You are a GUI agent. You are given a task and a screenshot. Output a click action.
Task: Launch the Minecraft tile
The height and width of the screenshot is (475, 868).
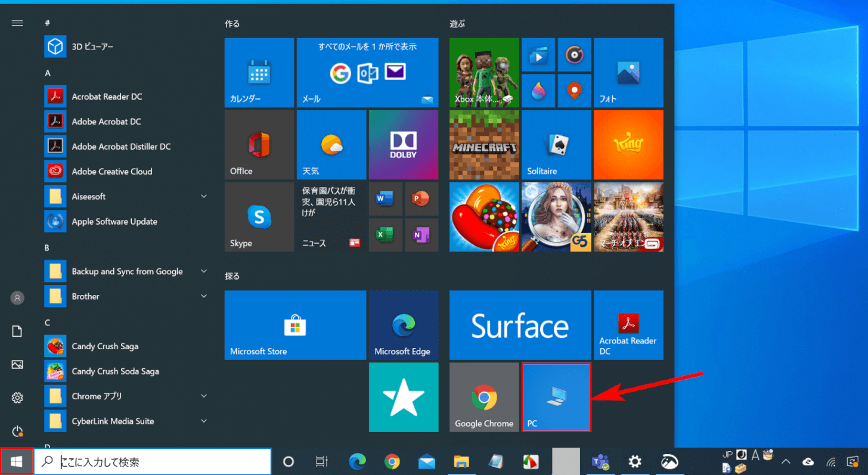pyautogui.click(x=484, y=145)
